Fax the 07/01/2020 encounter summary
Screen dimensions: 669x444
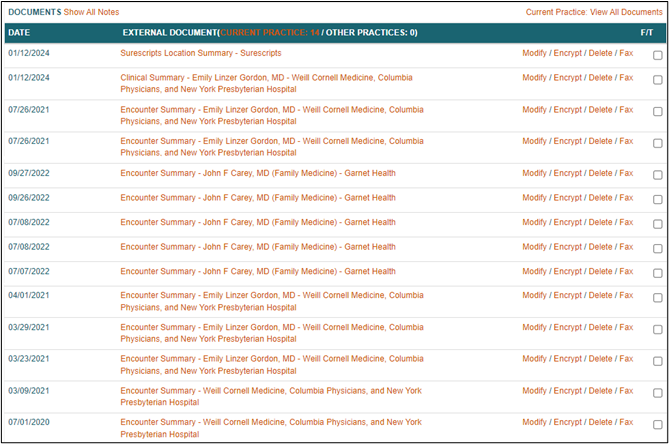click(626, 422)
